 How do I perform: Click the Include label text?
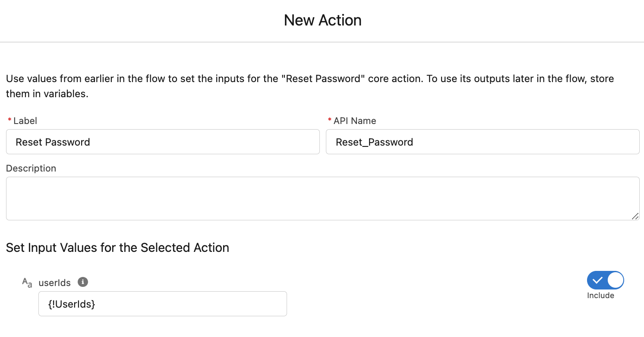600,296
